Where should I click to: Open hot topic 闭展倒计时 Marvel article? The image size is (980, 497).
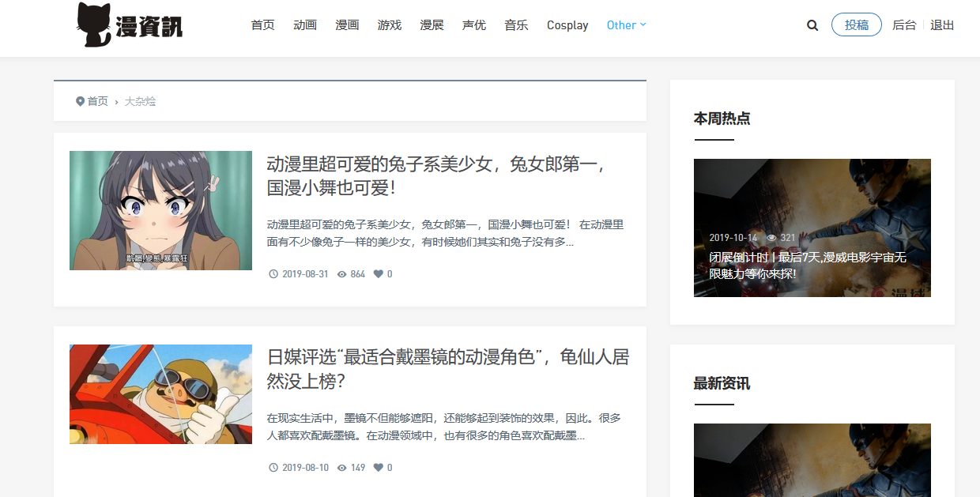(x=808, y=265)
